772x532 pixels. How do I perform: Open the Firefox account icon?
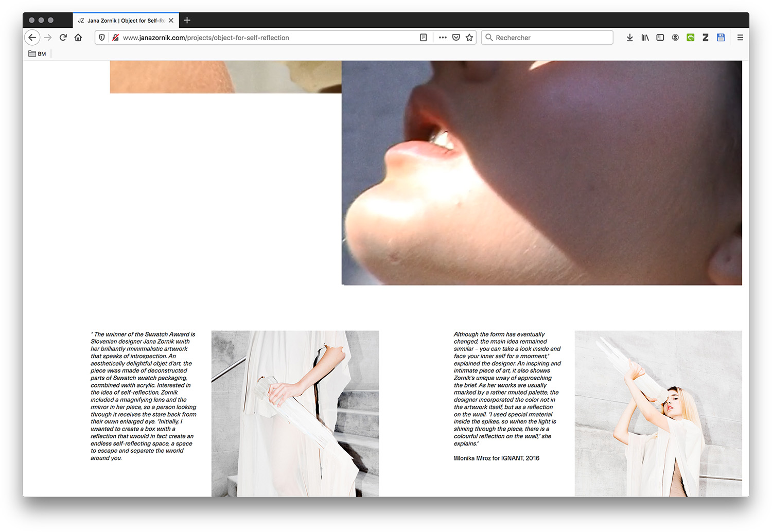point(675,38)
